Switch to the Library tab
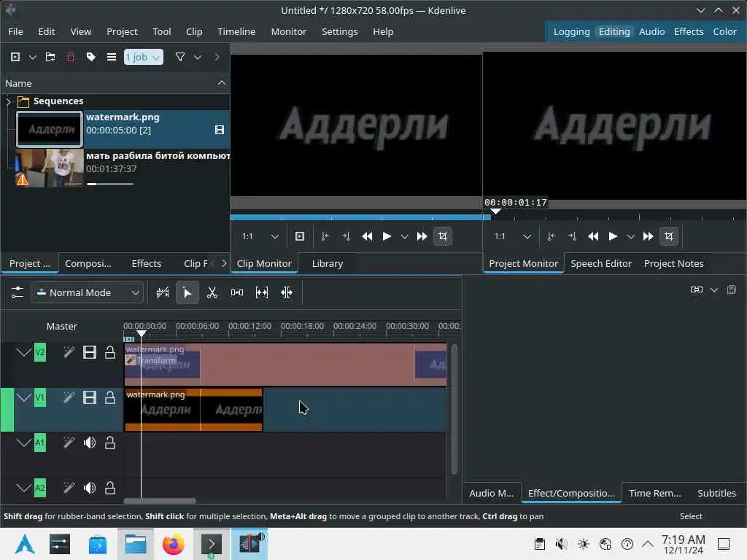The image size is (747, 560). point(328,263)
